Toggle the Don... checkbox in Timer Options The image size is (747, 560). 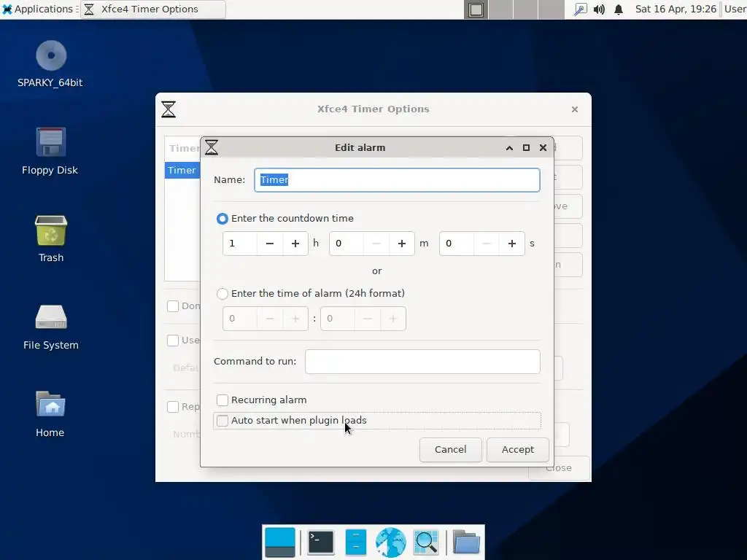click(x=173, y=306)
